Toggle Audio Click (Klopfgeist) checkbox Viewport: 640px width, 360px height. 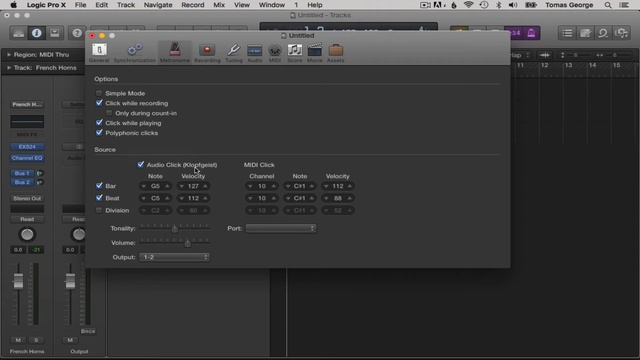tap(140, 164)
